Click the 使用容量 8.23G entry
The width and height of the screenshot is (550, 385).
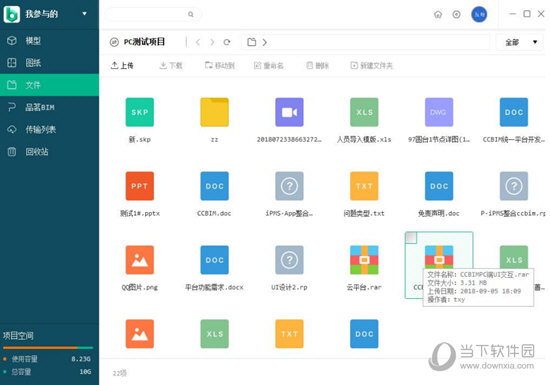[x=47, y=359]
